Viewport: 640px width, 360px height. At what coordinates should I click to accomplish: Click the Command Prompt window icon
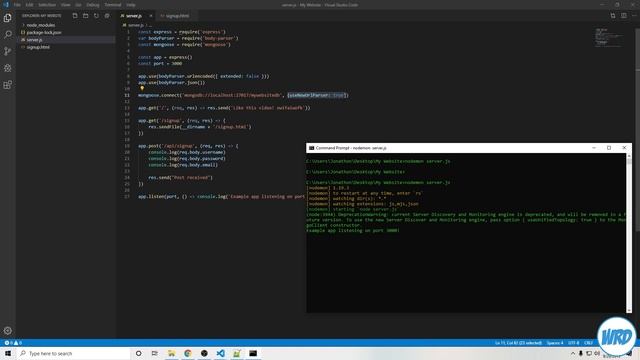[x=311, y=148]
